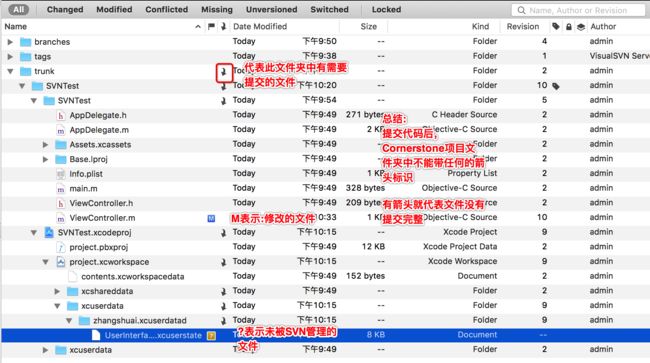650x363 pixels.
Task: Select the AppDelegate.h header file icon
Action: [61, 115]
